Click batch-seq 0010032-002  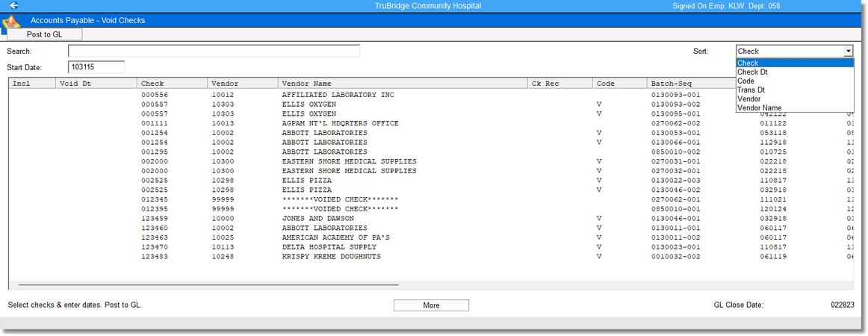[x=676, y=257]
